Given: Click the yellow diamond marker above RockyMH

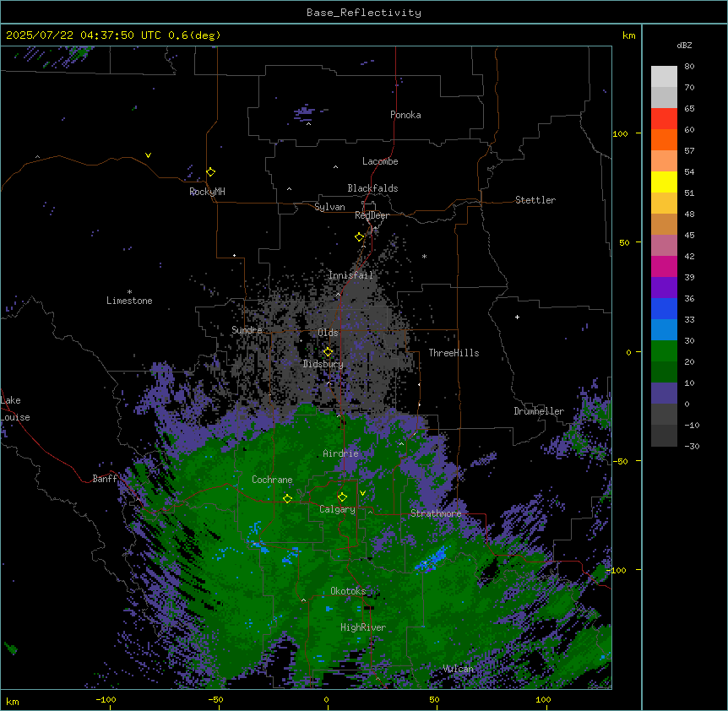Looking at the screenshot, I should (x=211, y=172).
